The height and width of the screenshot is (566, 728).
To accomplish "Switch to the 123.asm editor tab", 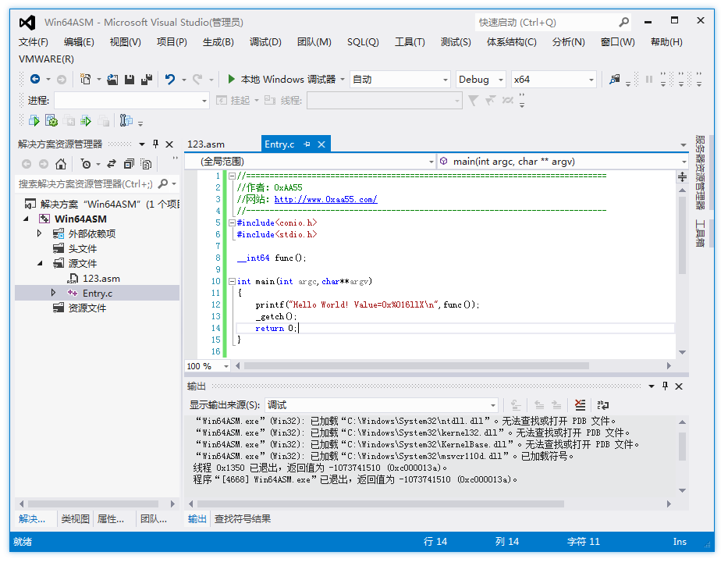I will coord(206,144).
